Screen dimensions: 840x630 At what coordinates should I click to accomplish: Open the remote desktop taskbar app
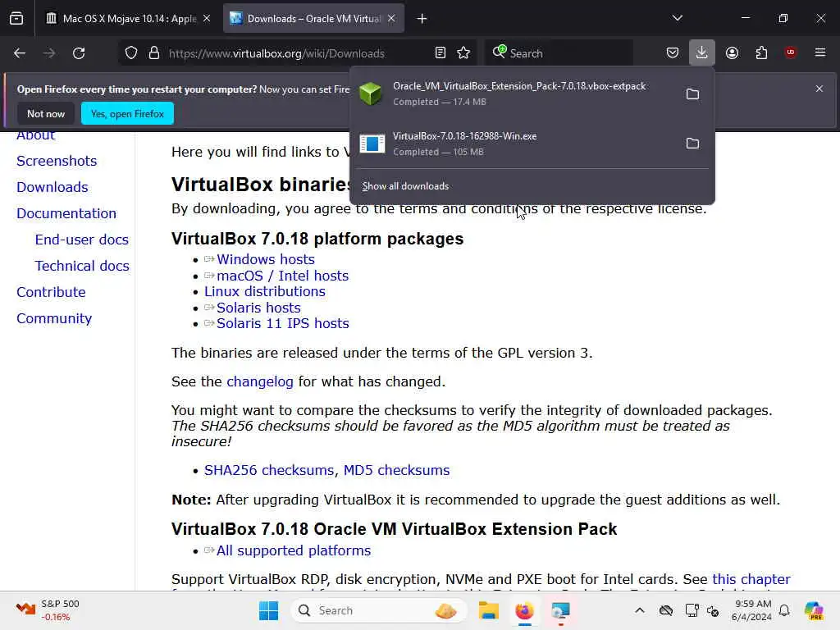[560, 610]
